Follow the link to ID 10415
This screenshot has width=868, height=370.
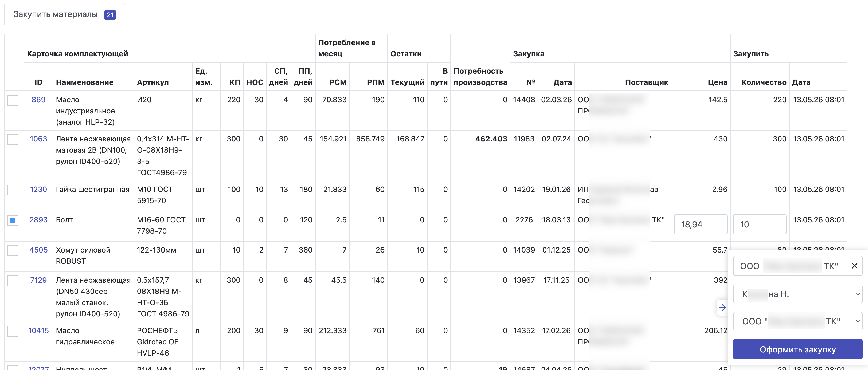point(38,330)
